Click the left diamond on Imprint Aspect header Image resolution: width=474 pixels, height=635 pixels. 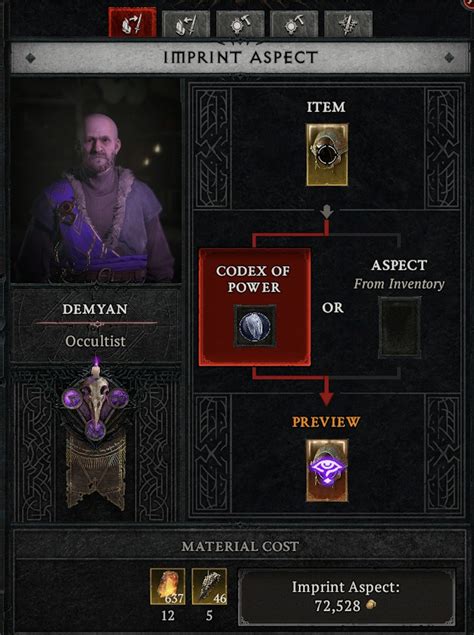(x=30, y=58)
